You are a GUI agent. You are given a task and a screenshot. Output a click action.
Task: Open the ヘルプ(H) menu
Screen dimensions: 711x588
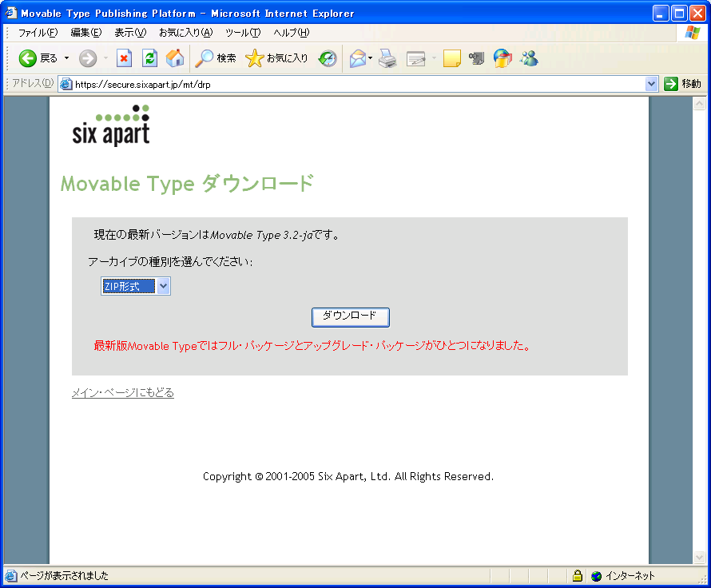[x=292, y=33]
